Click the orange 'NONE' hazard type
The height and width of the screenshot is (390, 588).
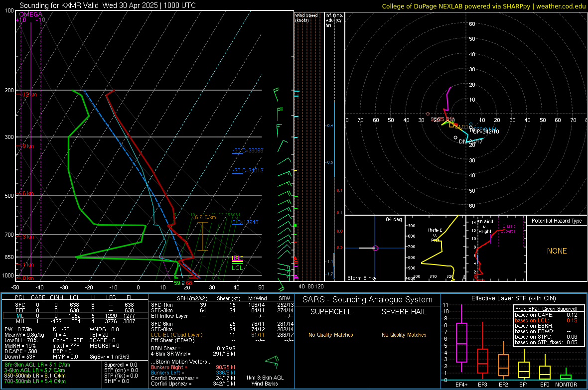click(557, 251)
